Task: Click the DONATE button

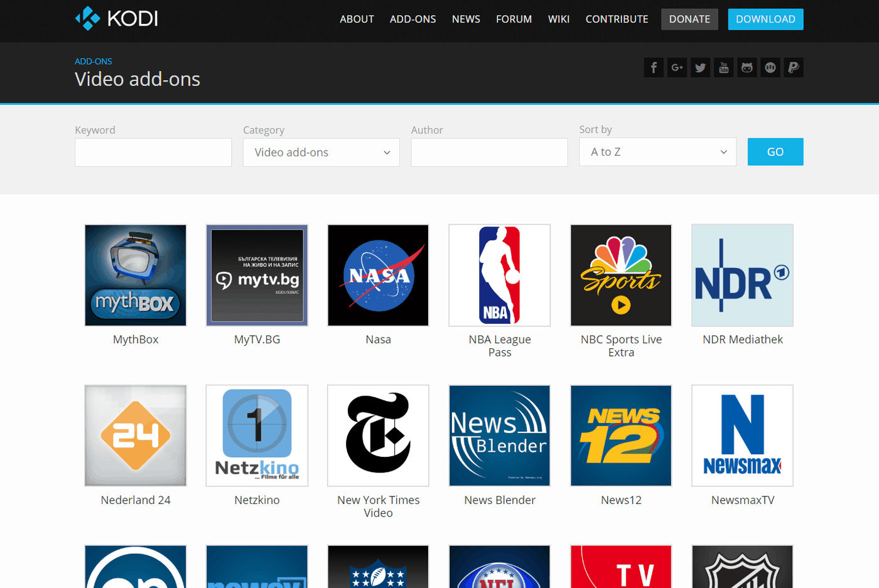Action: [x=689, y=19]
